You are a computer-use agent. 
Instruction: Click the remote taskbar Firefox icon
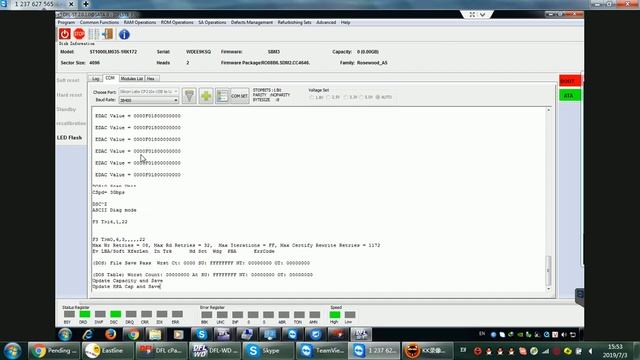tap(110, 334)
